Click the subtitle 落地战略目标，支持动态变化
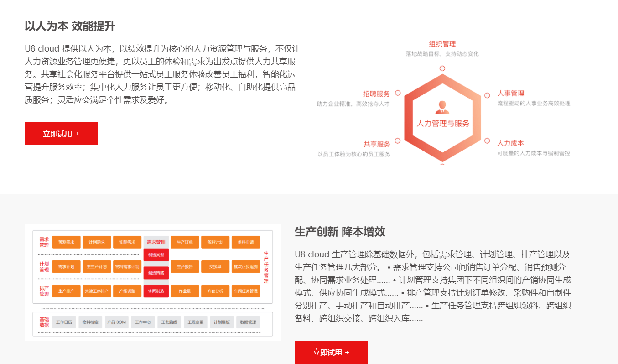 pyautogui.click(x=442, y=54)
